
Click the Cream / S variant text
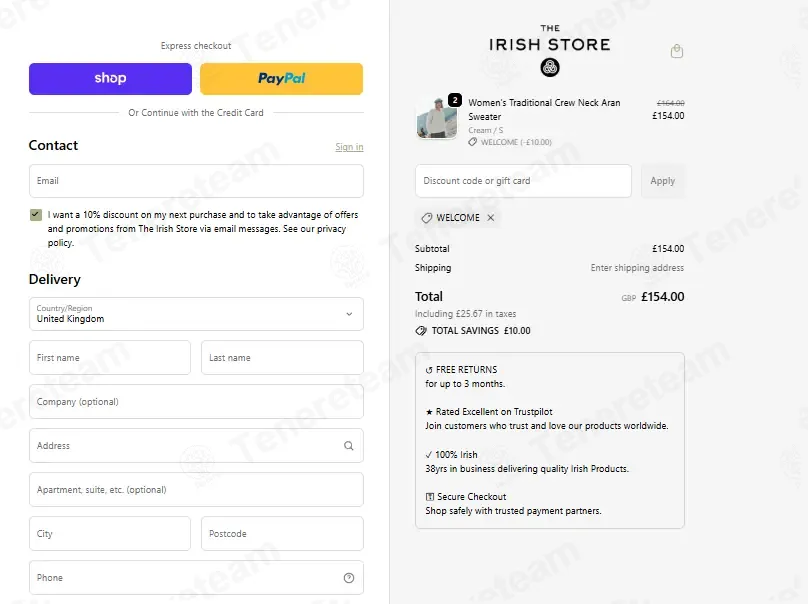[x=485, y=130]
